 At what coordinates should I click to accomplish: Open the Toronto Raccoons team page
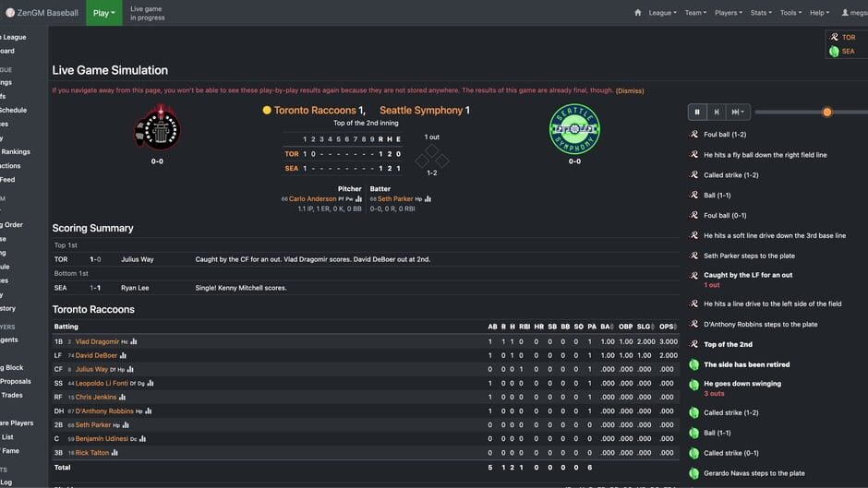point(315,111)
